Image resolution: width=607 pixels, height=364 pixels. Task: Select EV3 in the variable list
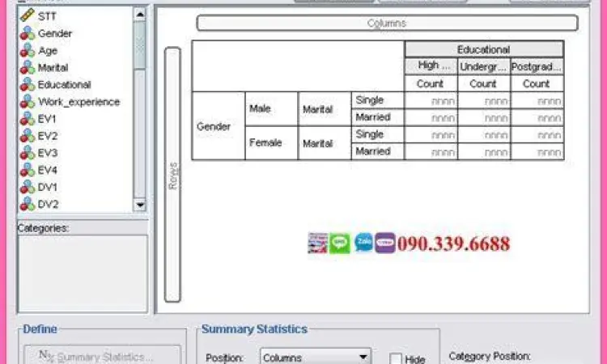[48, 153]
